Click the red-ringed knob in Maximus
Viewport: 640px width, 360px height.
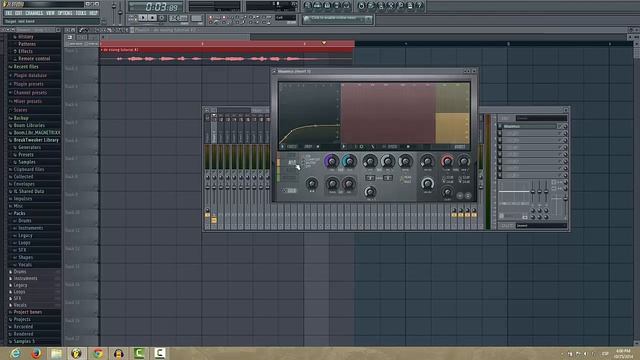(x=447, y=161)
